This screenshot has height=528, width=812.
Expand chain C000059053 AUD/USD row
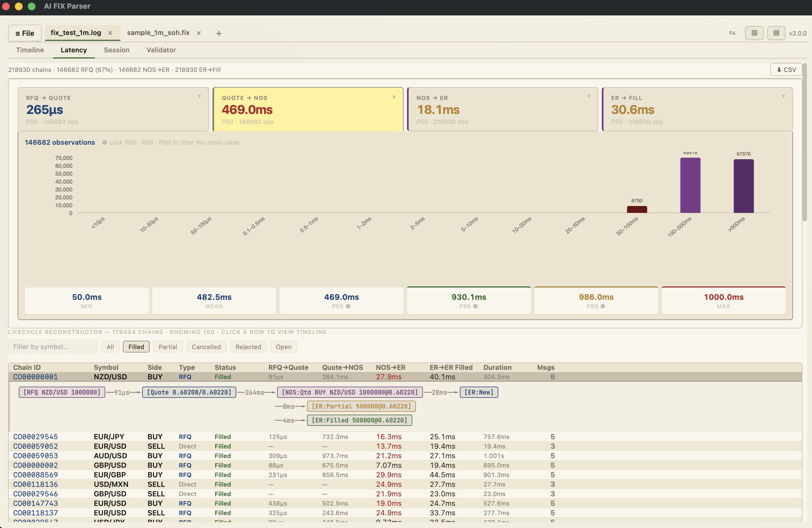click(x=405, y=456)
